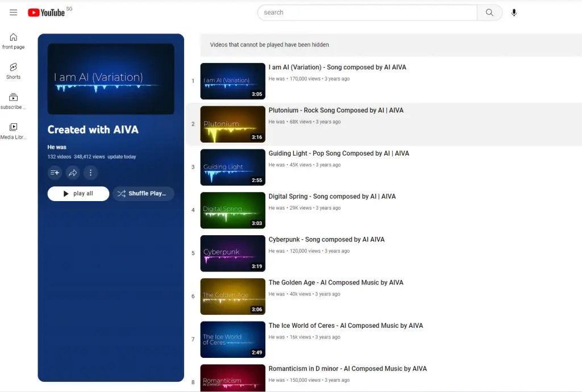This screenshot has height=392, width=582.
Task: Open playlist cover I am AI (Variation)
Action: click(x=111, y=79)
